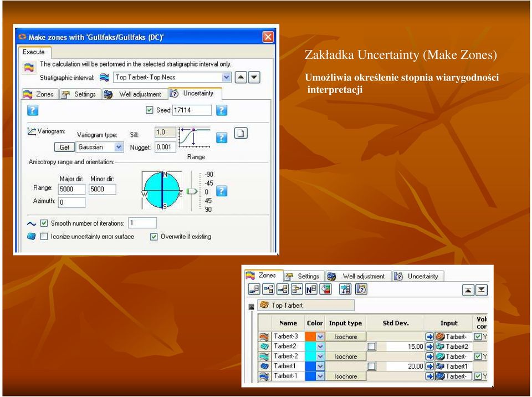The height and width of the screenshot is (397, 532).
Task: Select previous stratigraphic interval up arrow
Action: 241,78
